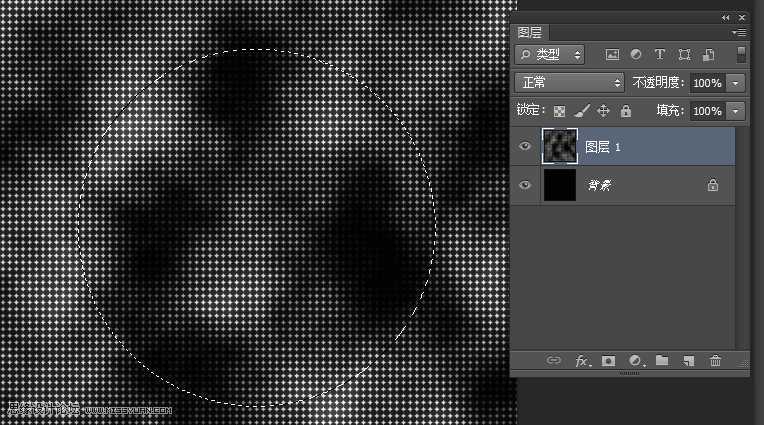Lock layer position with move icon
Screen dimensions: 764x425
pos(603,111)
